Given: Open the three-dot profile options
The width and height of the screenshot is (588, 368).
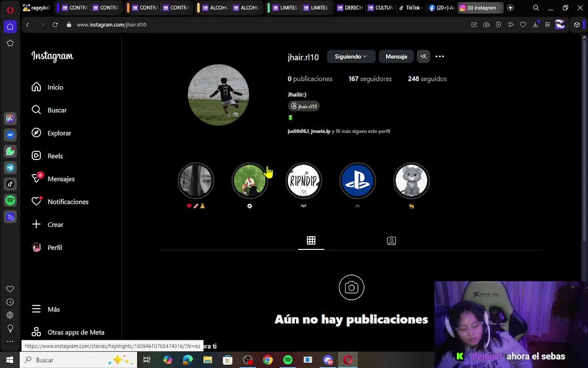Looking at the screenshot, I should [439, 56].
